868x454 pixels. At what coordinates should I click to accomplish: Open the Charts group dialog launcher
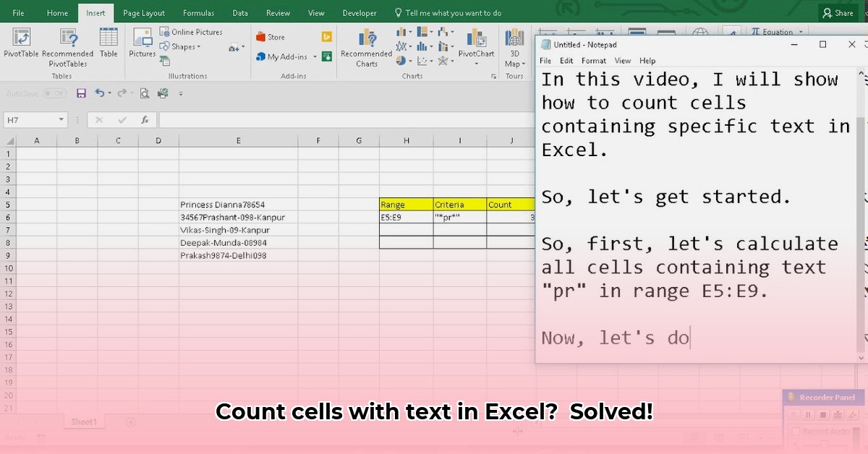pos(493,76)
